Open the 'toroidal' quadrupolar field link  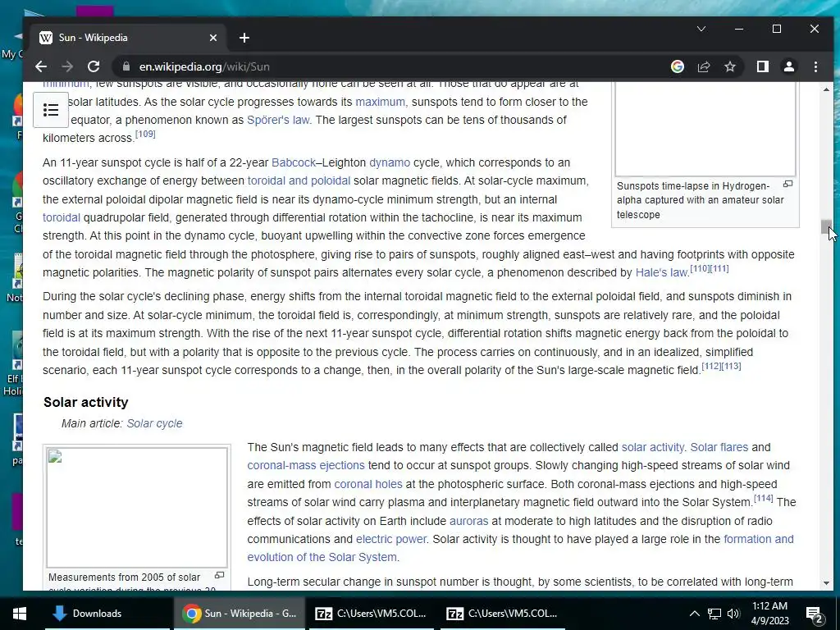61,217
